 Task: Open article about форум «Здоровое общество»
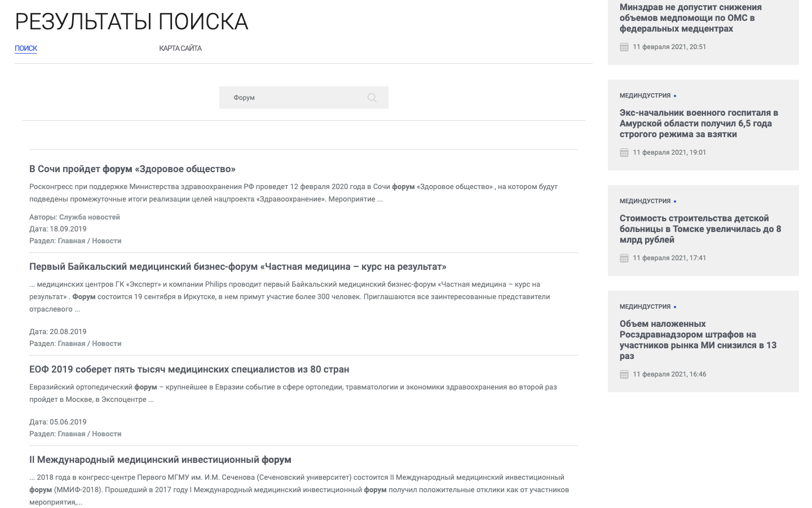133,169
